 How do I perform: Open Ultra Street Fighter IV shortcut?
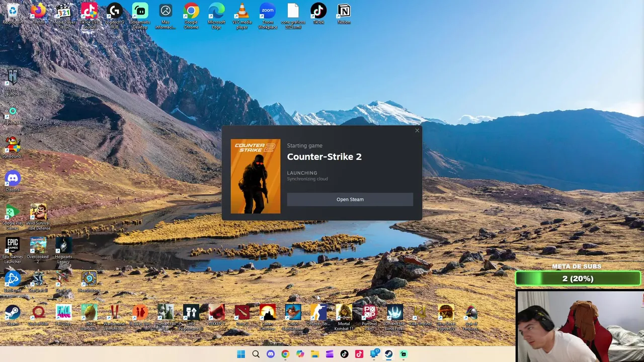pos(446,318)
